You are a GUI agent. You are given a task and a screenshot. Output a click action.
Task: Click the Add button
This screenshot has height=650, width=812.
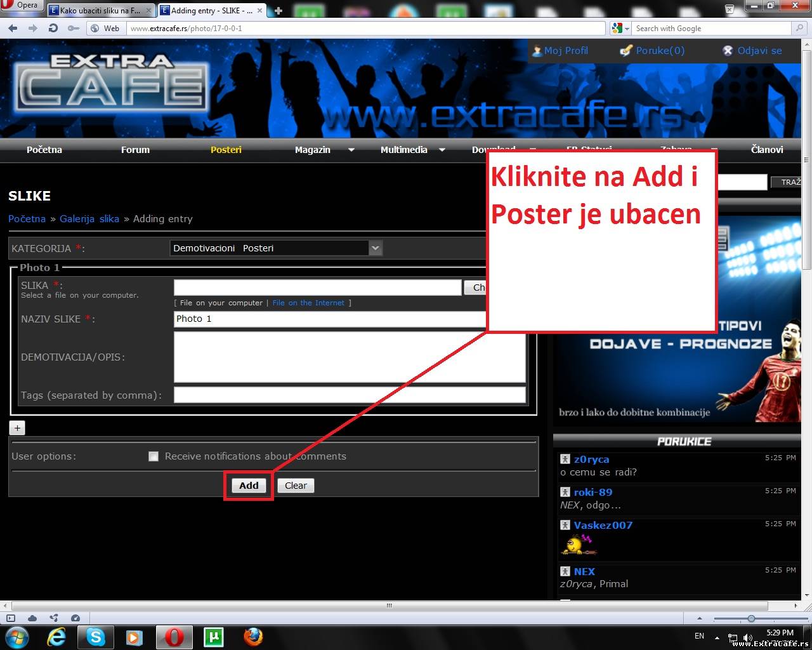pos(249,486)
